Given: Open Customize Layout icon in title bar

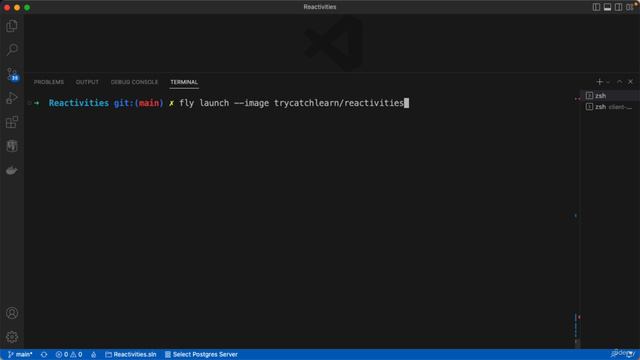Looking at the screenshot, I should pyautogui.click(x=629, y=7).
